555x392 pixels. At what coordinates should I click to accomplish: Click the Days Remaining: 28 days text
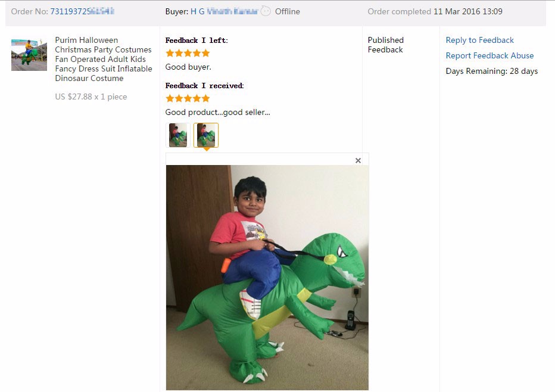click(491, 71)
